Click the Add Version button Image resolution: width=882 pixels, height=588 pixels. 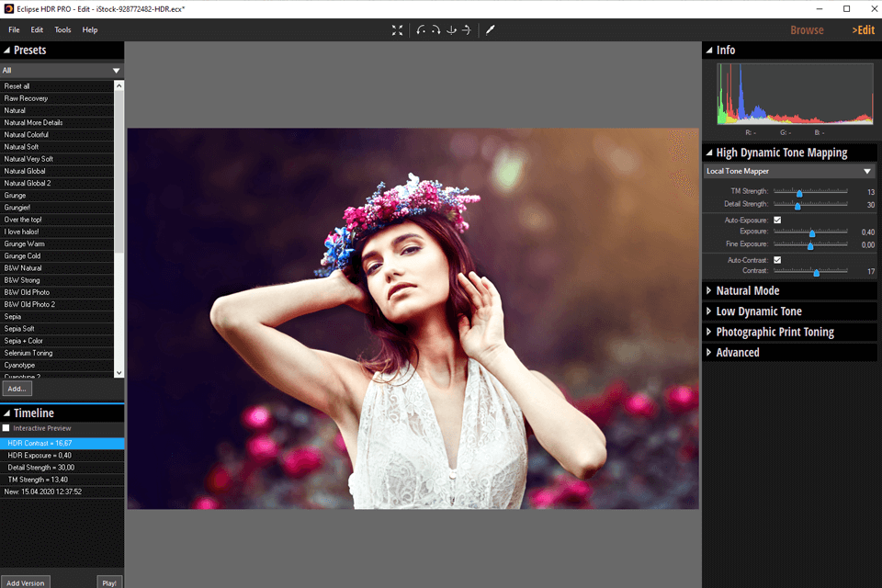[25, 582]
